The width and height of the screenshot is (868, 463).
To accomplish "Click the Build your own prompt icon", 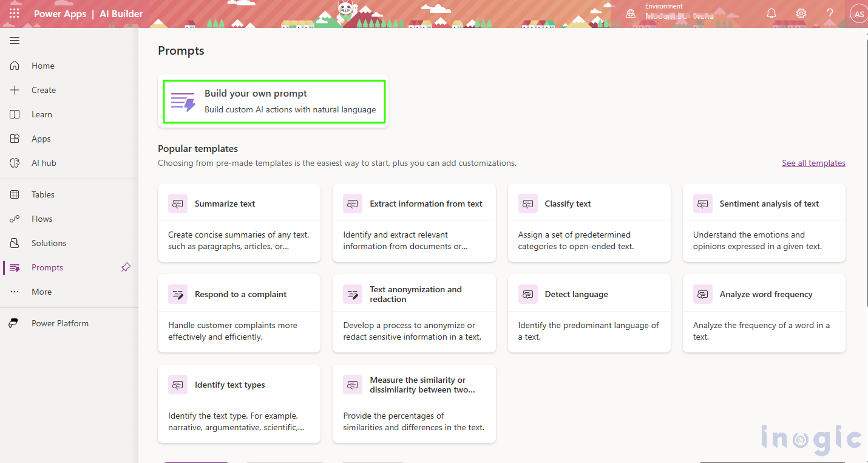I will pyautogui.click(x=183, y=102).
